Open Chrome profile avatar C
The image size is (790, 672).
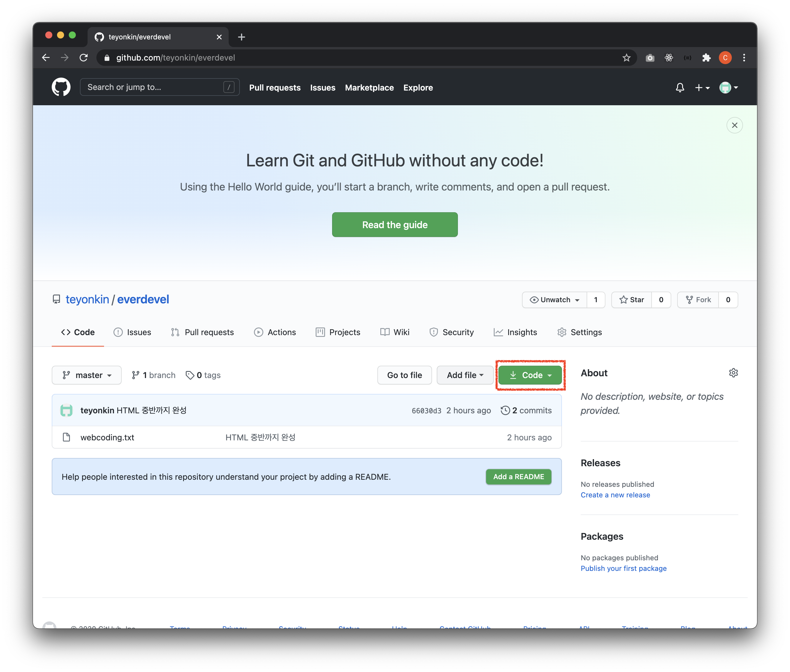(x=725, y=58)
